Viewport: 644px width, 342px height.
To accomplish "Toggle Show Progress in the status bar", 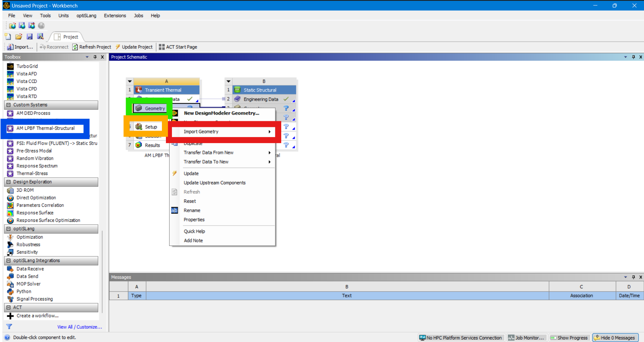I will pyautogui.click(x=569, y=338).
